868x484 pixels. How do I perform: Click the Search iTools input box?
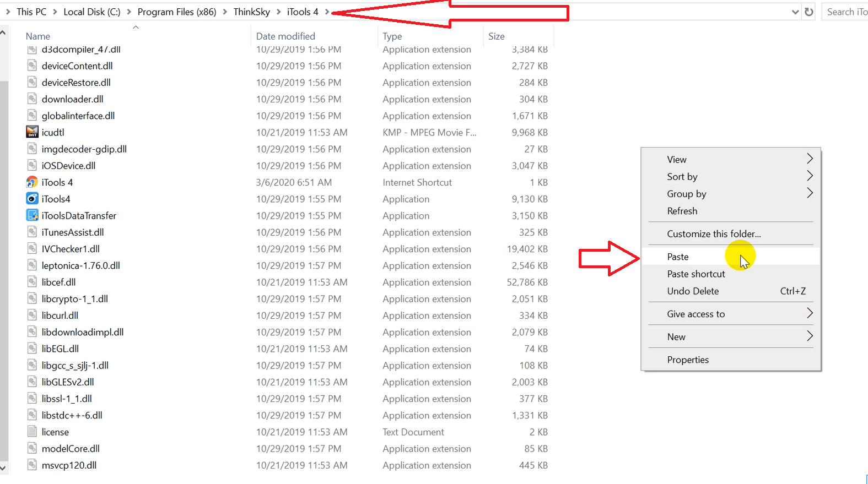pyautogui.click(x=846, y=12)
